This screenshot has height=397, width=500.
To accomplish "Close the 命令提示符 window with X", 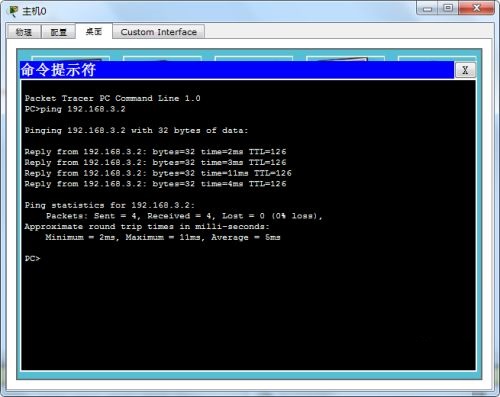I will click(x=465, y=70).
